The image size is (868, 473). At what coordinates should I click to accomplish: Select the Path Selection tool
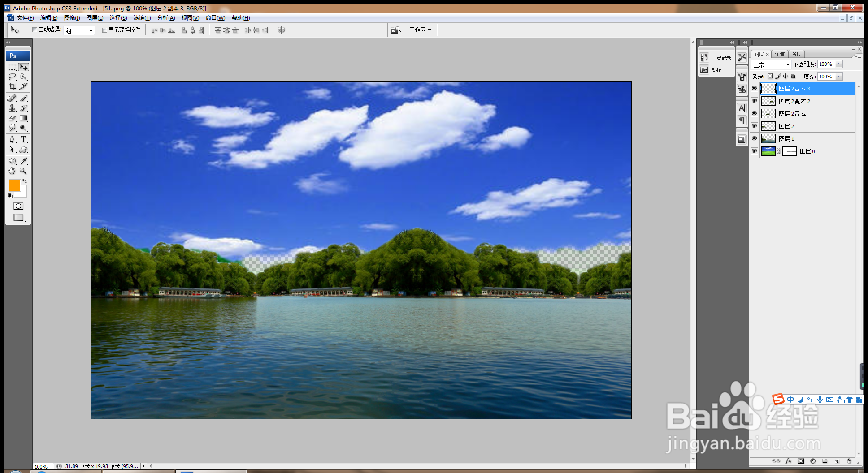[x=12, y=150]
